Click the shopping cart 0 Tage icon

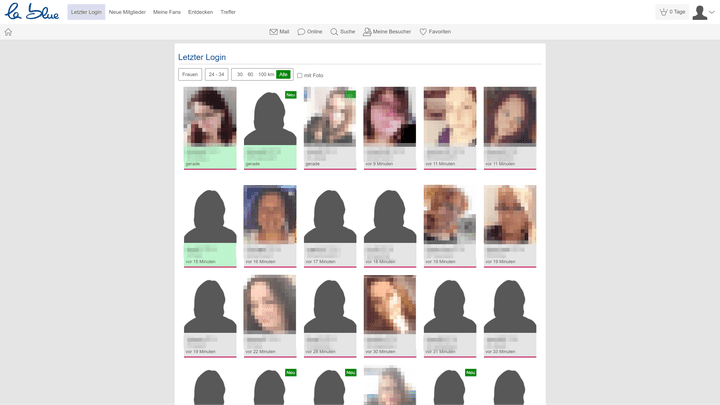click(664, 12)
